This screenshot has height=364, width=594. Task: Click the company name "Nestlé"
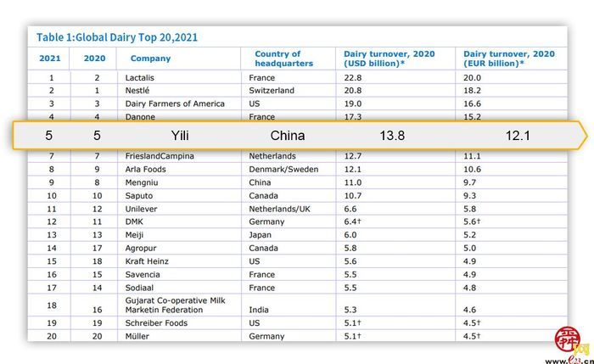click(x=137, y=91)
